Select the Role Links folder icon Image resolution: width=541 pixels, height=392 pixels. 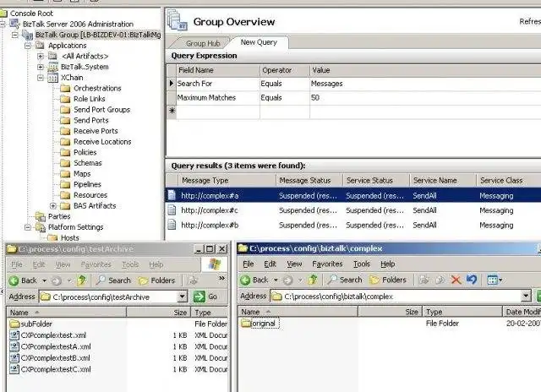pos(65,100)
